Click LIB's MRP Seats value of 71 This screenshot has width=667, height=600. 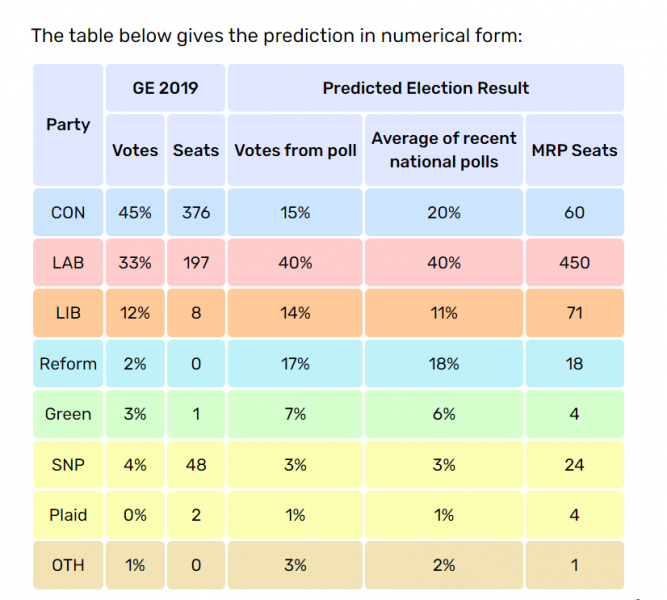(x=574, y=313)
